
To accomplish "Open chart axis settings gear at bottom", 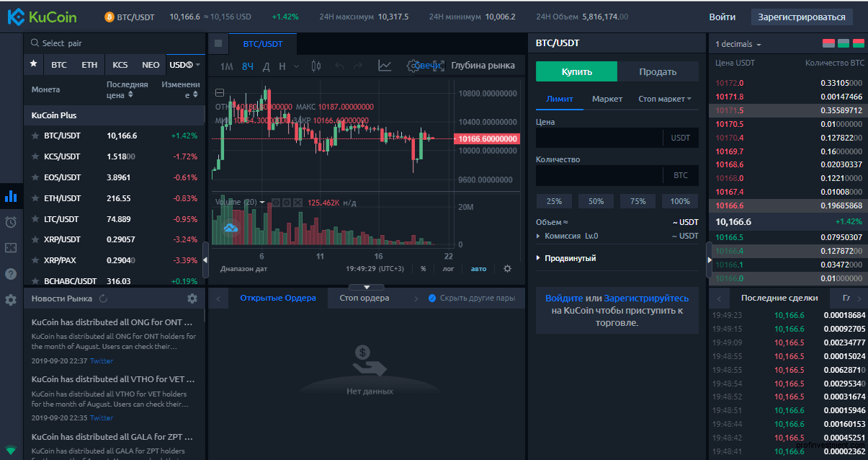I will click(507, 268).
